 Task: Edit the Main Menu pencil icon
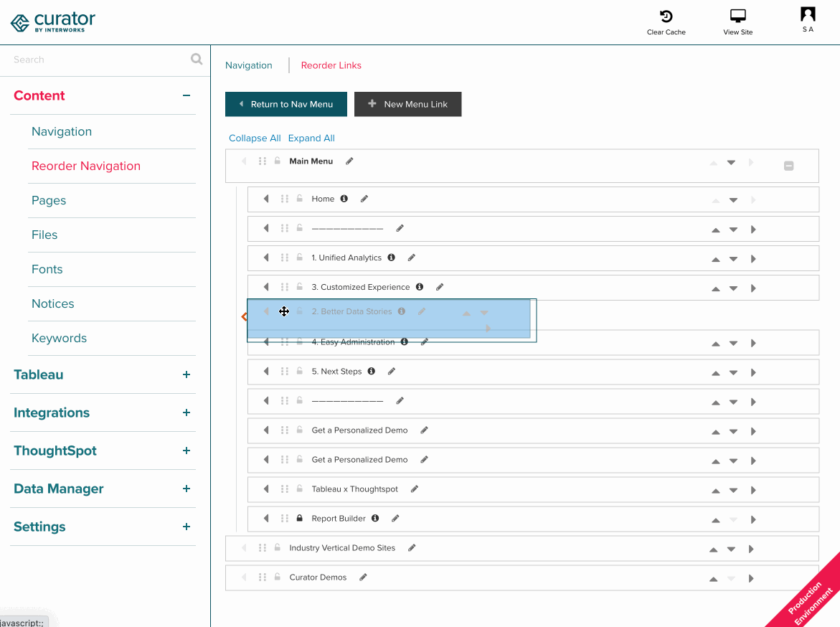[x=349, y=161]
